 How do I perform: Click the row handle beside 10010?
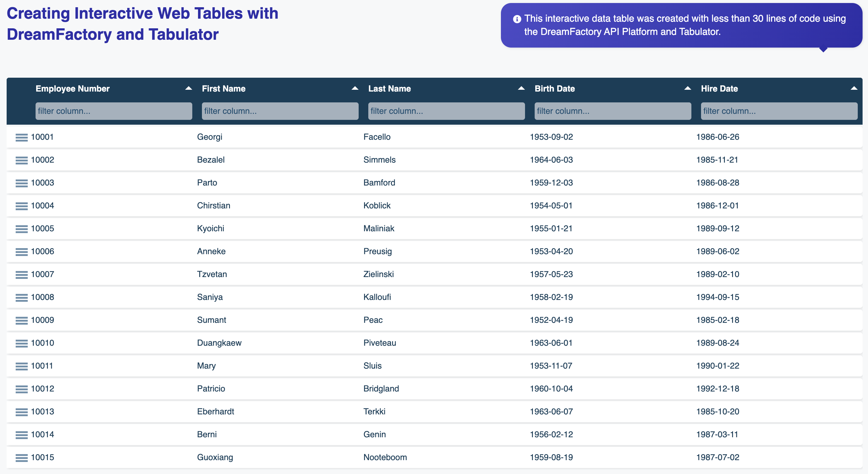(22, 343)
